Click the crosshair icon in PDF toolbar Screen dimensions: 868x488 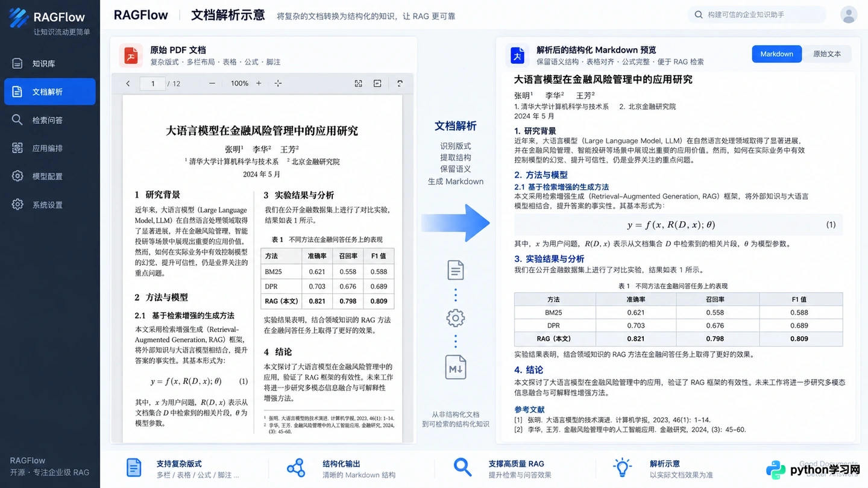coord(278,83)
